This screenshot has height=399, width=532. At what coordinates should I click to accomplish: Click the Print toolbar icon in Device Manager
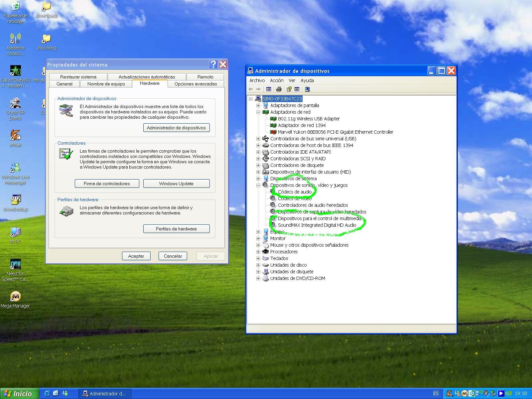pos(279,89)
